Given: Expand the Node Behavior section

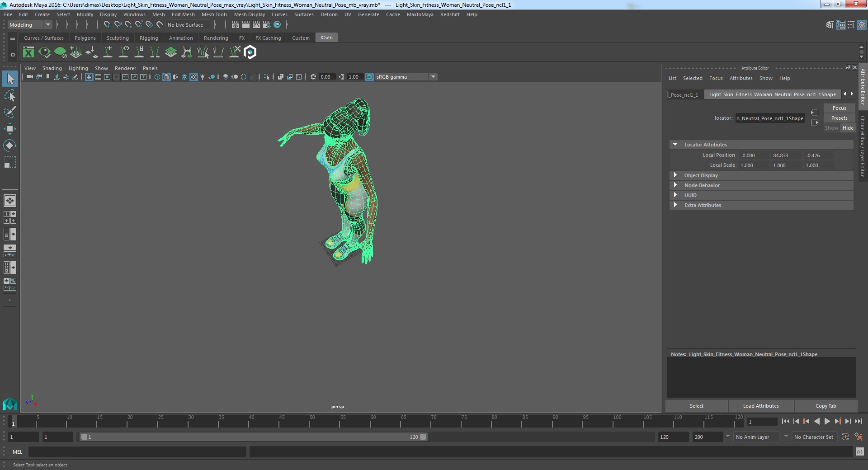Looking at the screenshot, I should pos(675,185).
